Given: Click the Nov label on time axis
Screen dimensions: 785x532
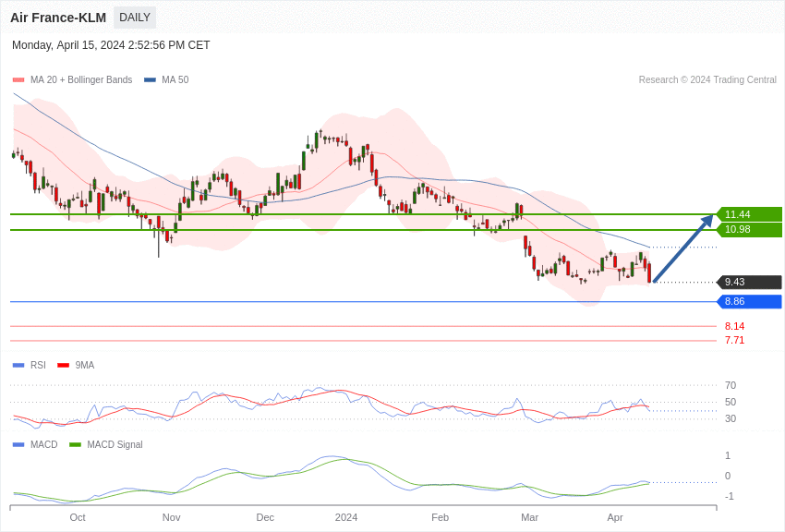Looking at the screenshot, I should point(171,517).
